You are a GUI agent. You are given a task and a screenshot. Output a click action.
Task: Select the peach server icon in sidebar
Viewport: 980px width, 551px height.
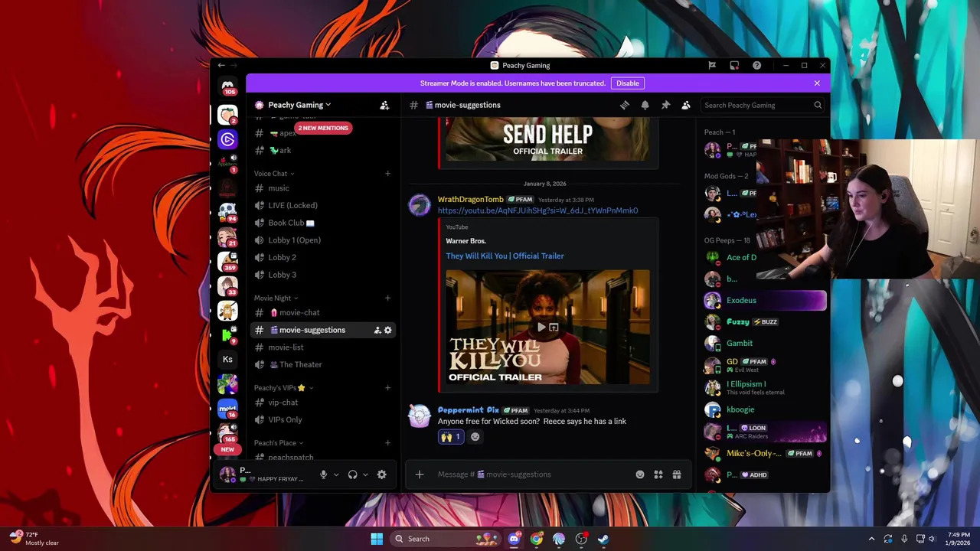click(x=227, y=115)
